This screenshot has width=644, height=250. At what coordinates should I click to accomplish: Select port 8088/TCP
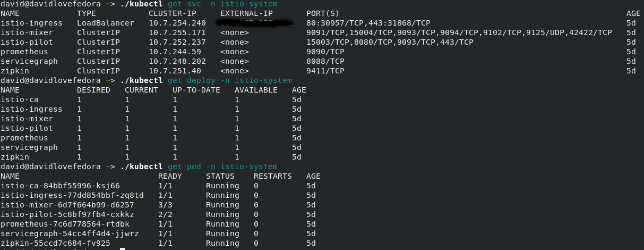pos(325,61)
